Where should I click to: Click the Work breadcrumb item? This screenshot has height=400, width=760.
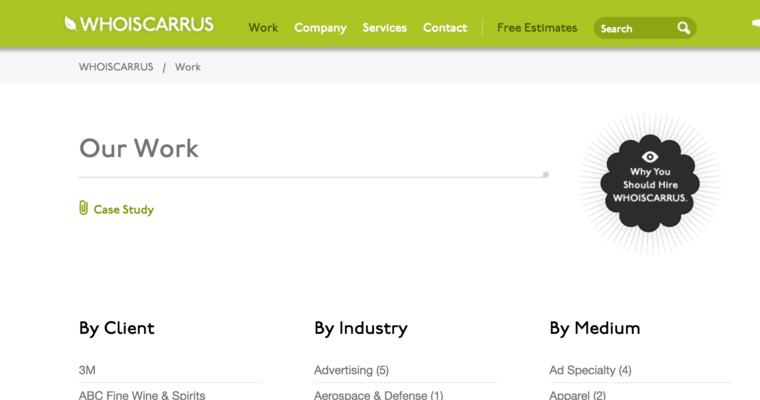point(188,67)
